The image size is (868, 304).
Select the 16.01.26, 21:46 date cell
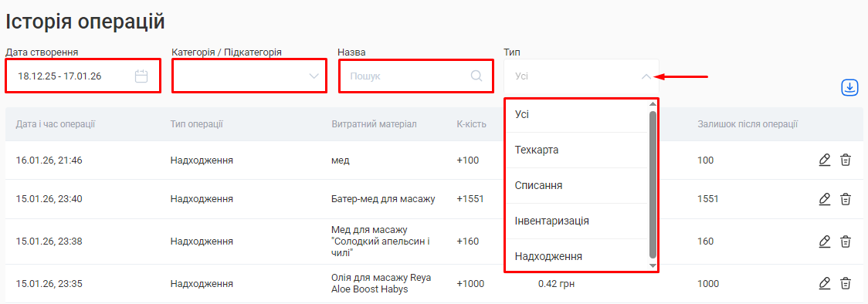point(49,160)
